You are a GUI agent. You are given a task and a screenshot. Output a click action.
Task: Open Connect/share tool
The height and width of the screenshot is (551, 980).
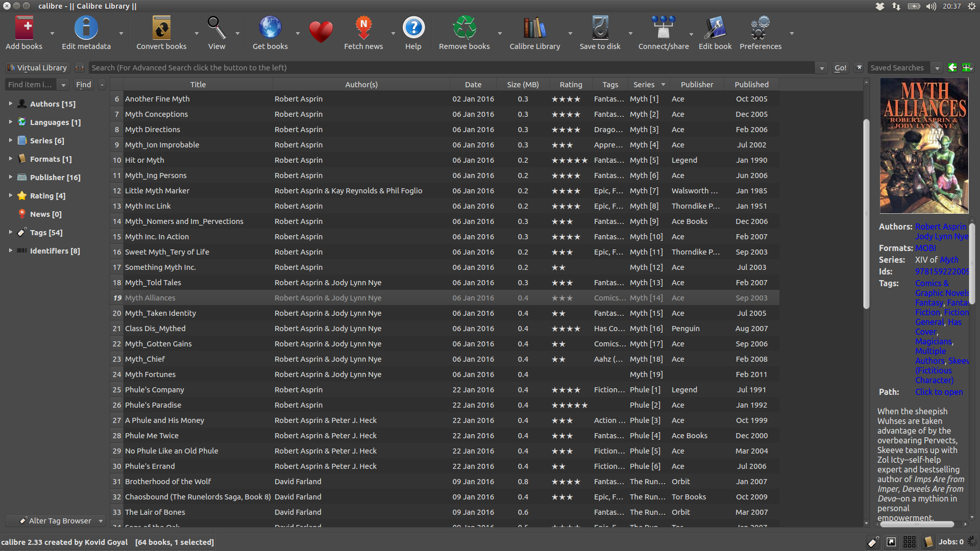click(x=663, y=29)
